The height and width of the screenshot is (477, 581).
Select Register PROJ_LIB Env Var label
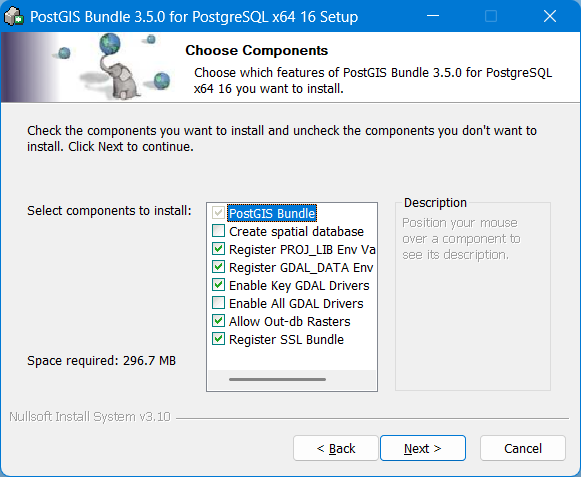[x=302, y=249]
